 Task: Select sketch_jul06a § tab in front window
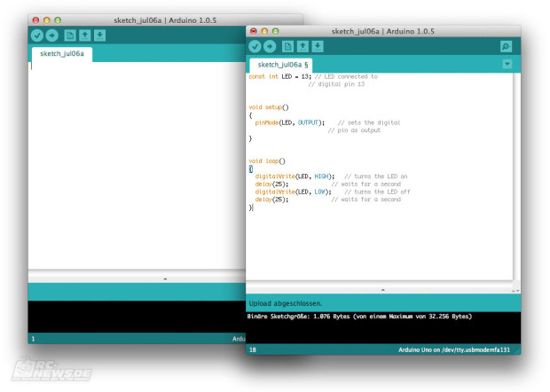[x=281, y=66]
